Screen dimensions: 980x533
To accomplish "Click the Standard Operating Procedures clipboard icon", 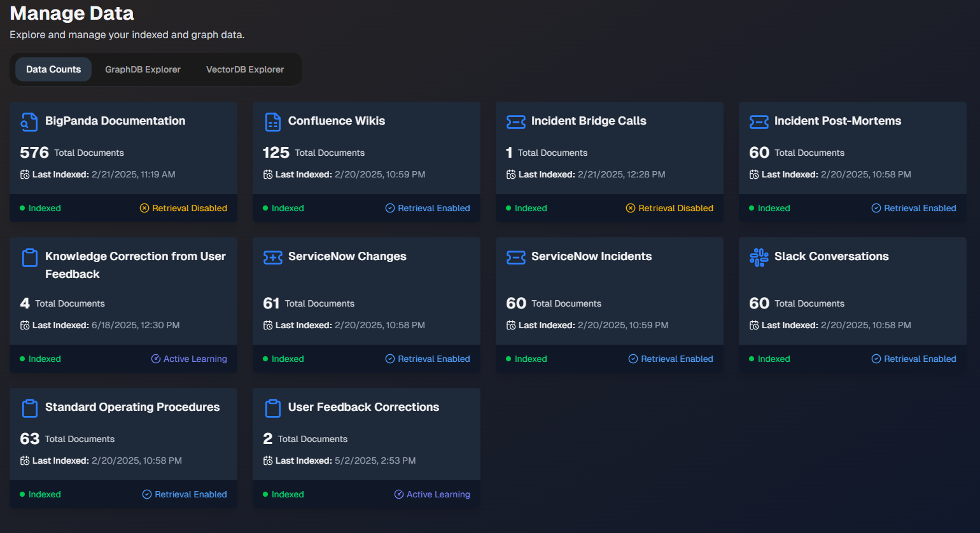I will coord(29,408).
